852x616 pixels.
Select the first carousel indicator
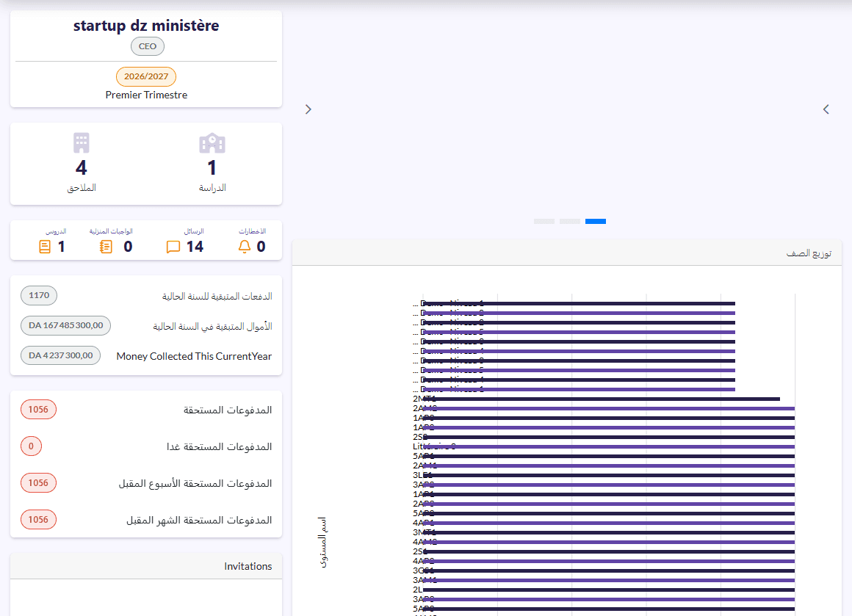(x=544, y=221)
